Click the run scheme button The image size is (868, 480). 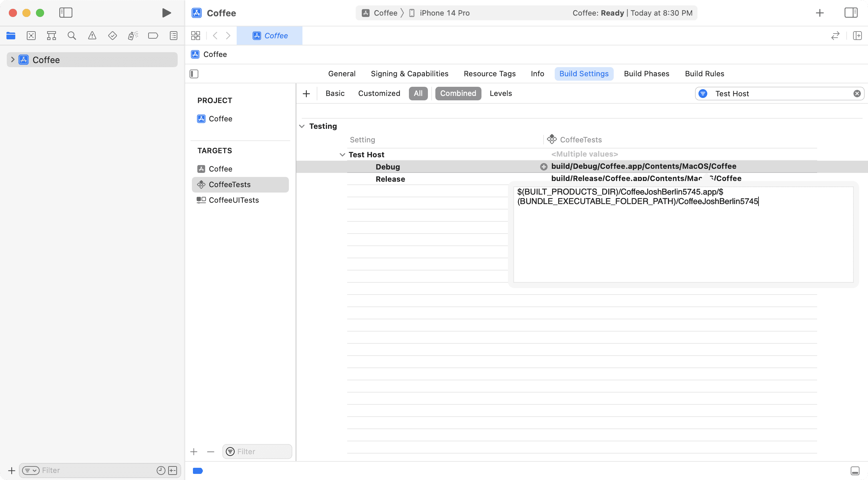166,13
